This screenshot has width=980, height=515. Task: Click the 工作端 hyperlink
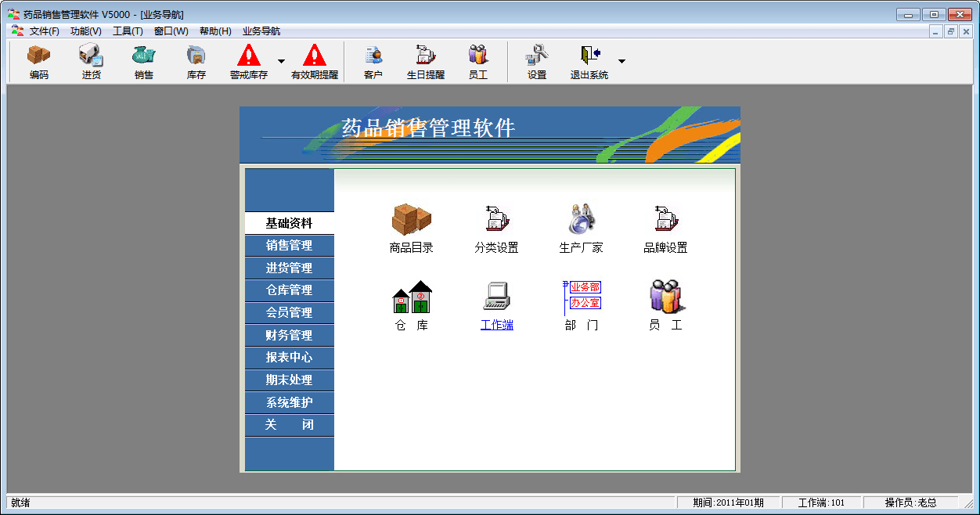(497, 325)
